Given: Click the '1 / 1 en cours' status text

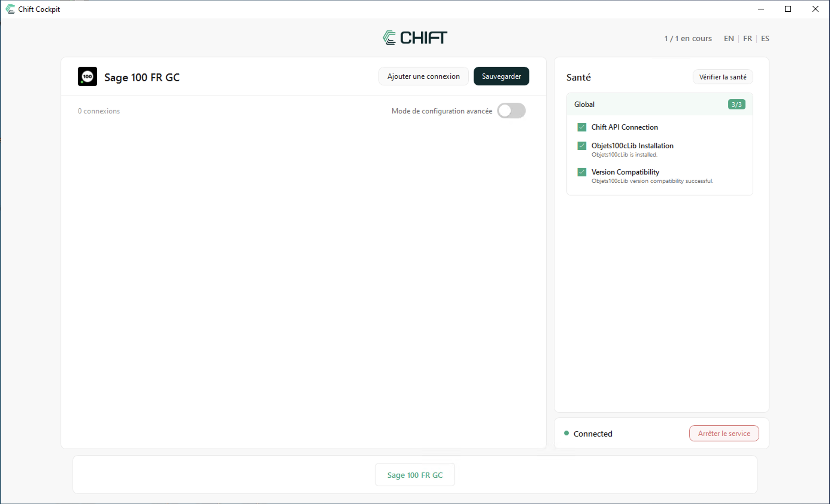Looking at the screenshot, I should [x=688, y=38].
